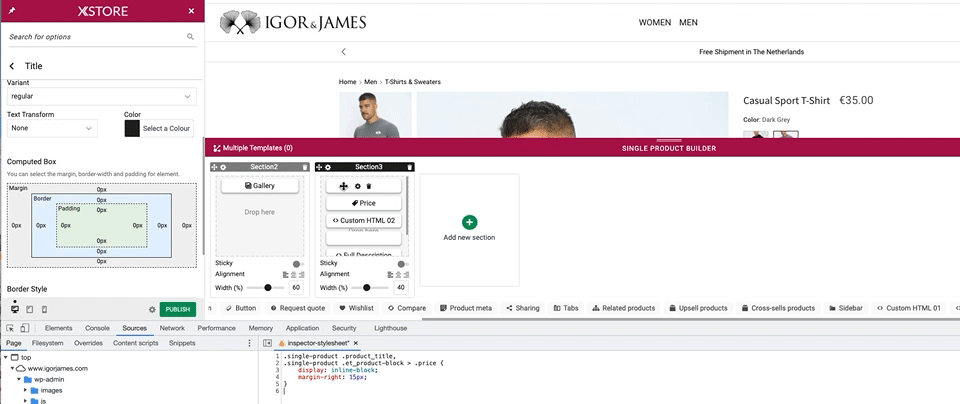This screenshot has width=960, height=404.
Task: Click previous arrow in promo bar
Action: (x=343, y=52)
